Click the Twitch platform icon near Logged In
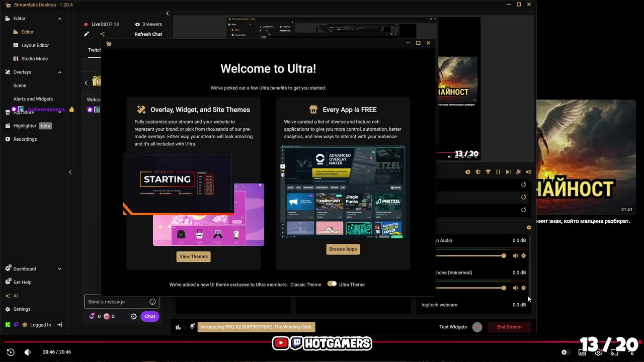 pyautogui.click(x=17, y=325)
